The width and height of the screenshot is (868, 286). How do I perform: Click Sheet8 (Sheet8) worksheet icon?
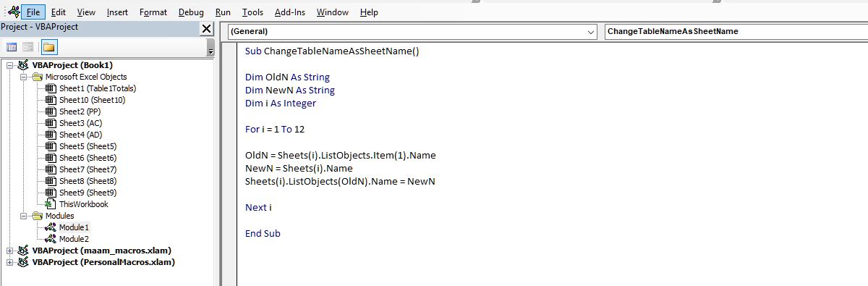pyautogui.click(x=50, y=181)
